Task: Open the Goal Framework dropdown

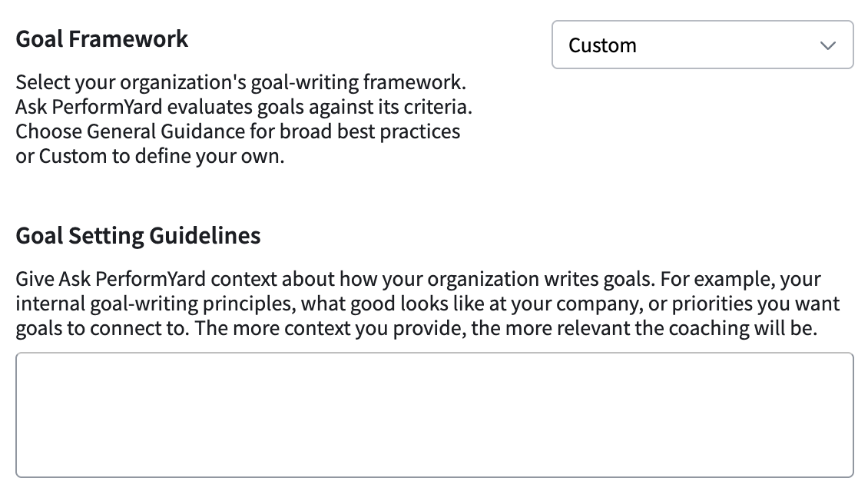Action: (x=703, y=45)
